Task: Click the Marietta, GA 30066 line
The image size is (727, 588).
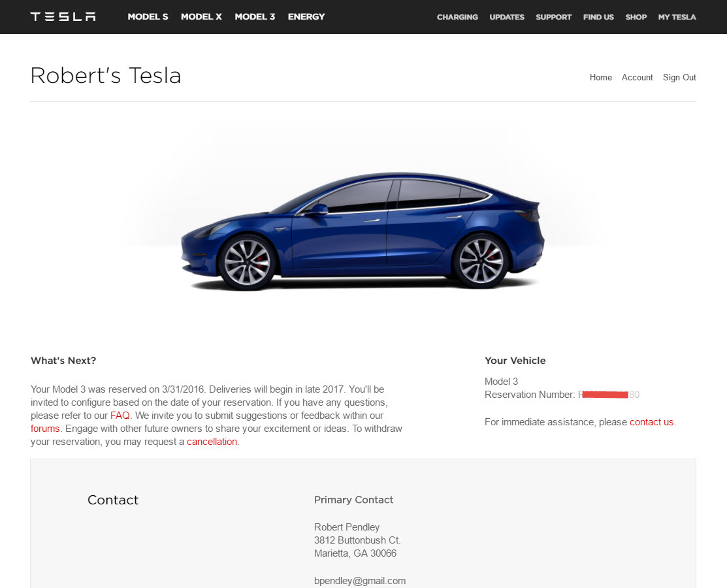Action: 355,553
